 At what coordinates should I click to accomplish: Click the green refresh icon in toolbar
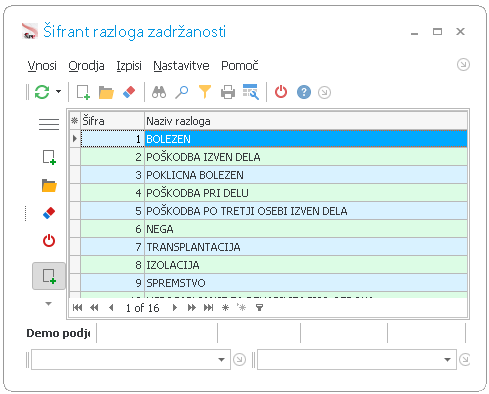point(42,92)
